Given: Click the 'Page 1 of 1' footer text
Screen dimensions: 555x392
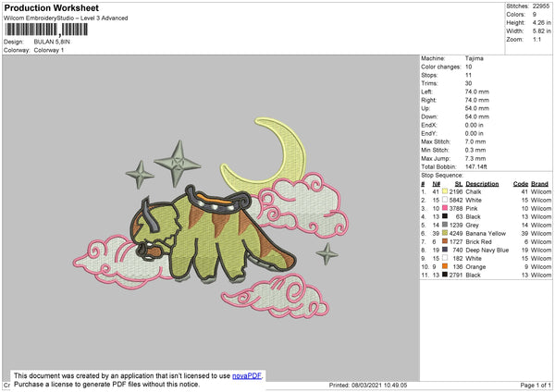Looking at the screenshot, I should pos(536,385).
